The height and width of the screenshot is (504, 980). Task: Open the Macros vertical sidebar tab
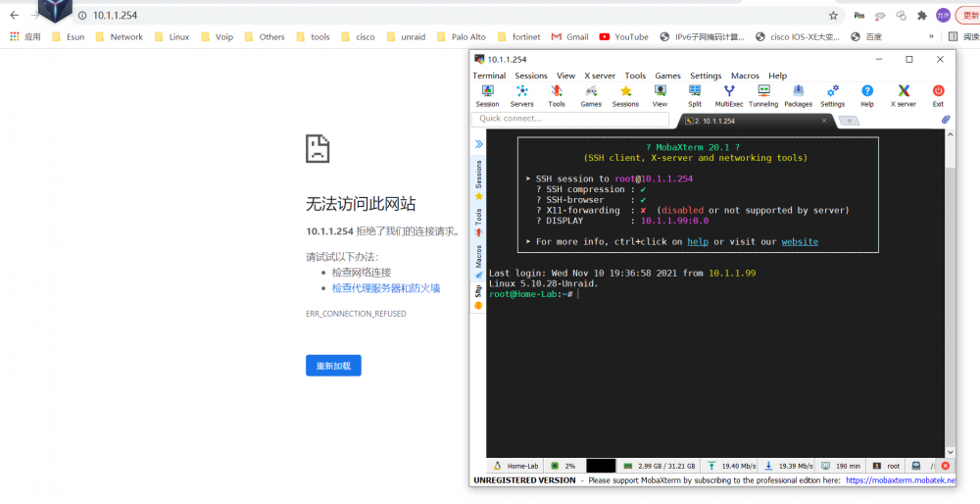pyautogui.click(x=479, y=262)
